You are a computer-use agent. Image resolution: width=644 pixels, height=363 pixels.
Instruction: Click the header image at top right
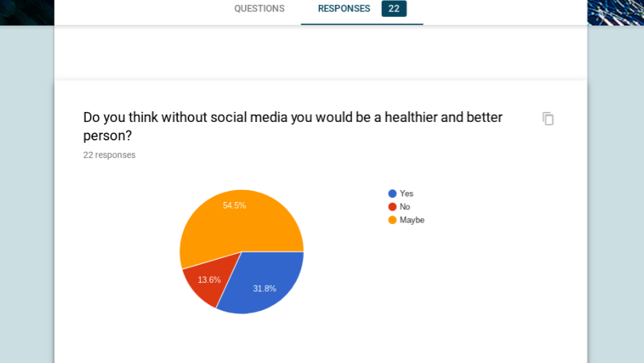(x=615, y=12)
